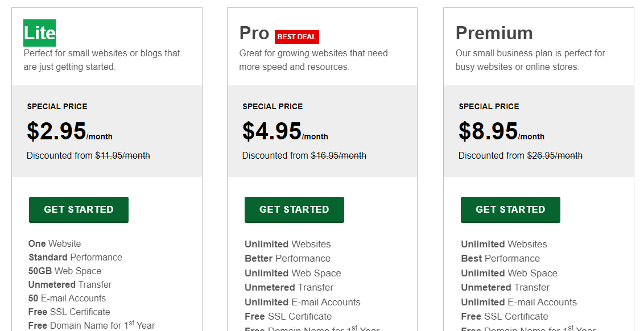The image size is (644, 331).
Task: Click the Best Performance feature in Premium
Action: [x=500, y=259]
